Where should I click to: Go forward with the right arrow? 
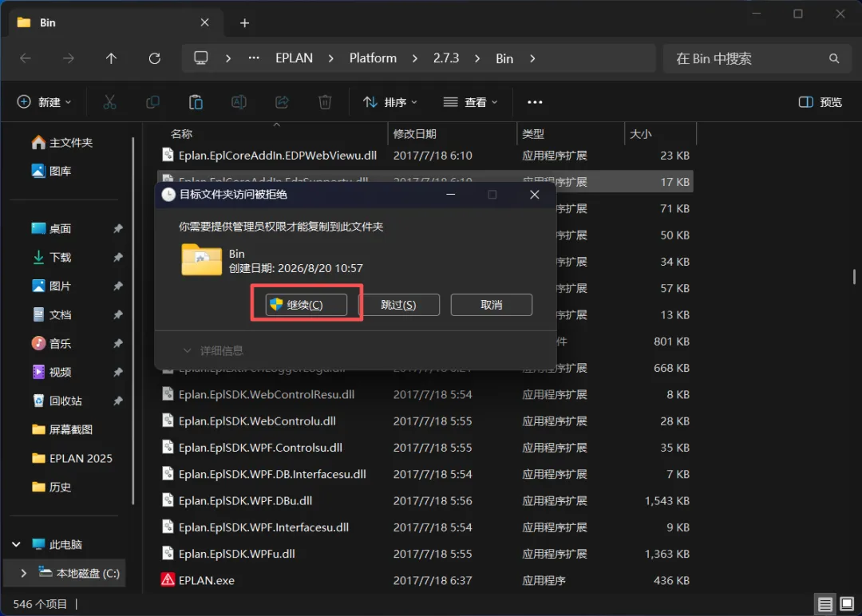click(68, 58)
